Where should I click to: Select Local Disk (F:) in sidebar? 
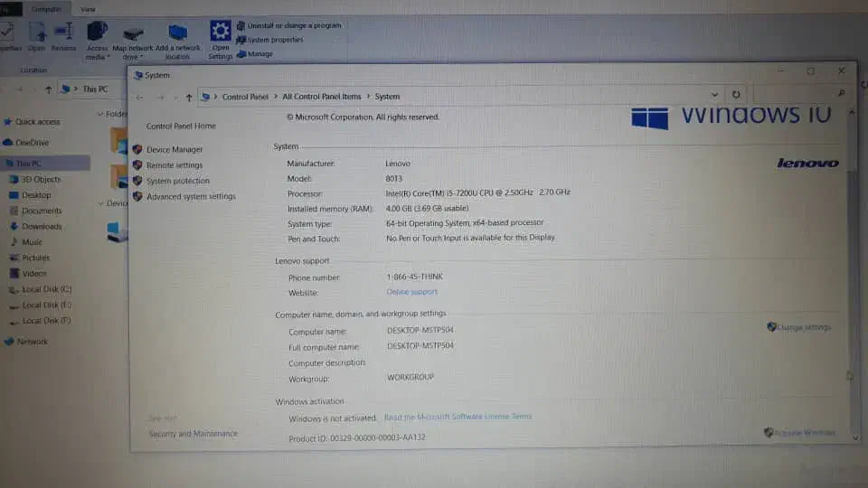46,321
